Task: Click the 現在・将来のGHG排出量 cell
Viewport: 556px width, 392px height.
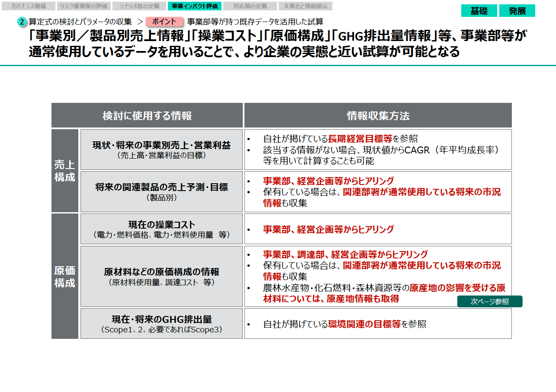Action: tap(161, 324)
